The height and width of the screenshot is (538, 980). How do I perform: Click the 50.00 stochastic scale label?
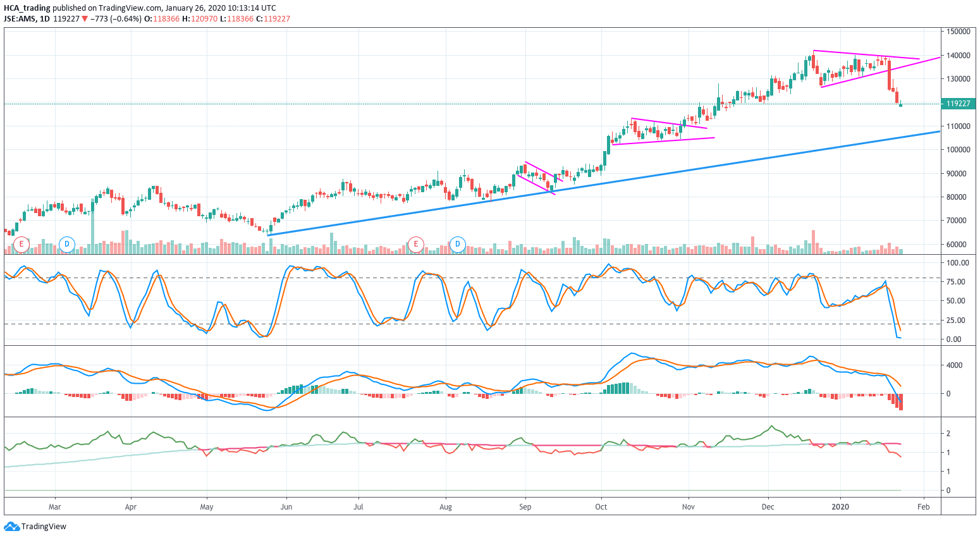[956, 301]
